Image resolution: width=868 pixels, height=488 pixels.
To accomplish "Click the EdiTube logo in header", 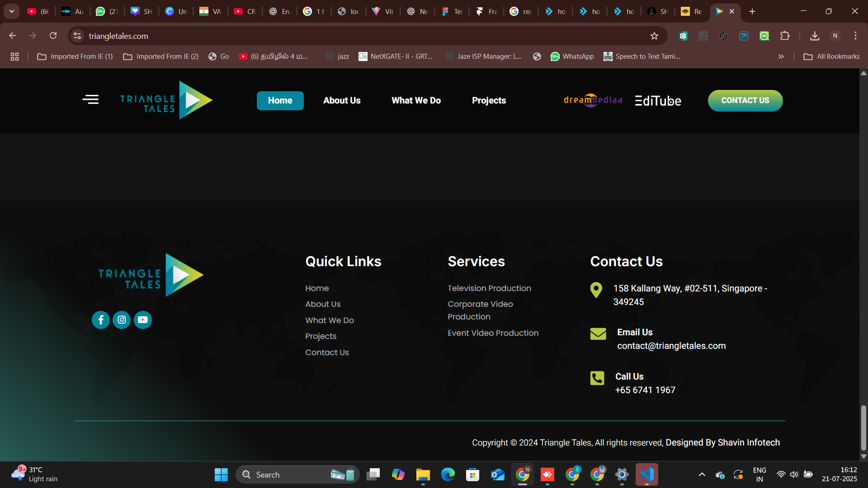I will [658, 101].
